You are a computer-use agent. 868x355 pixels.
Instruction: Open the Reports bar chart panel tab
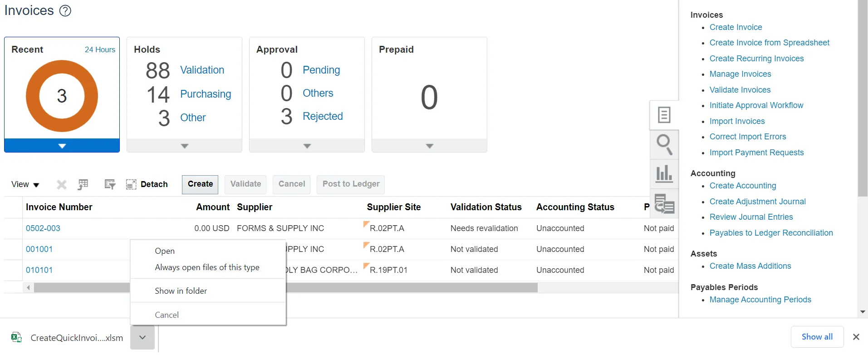pyautogui.click(x=664, y=173)
